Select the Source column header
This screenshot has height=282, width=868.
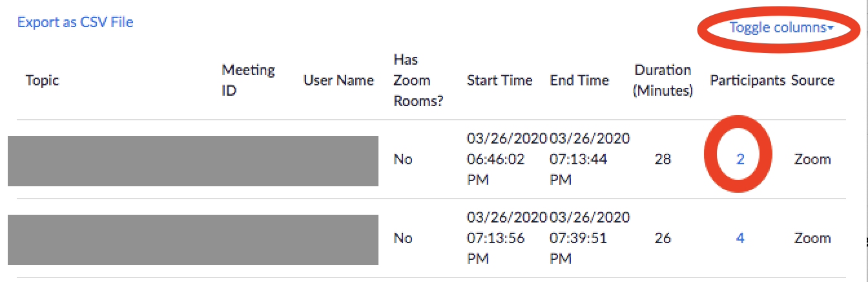(x=812, y=80)
